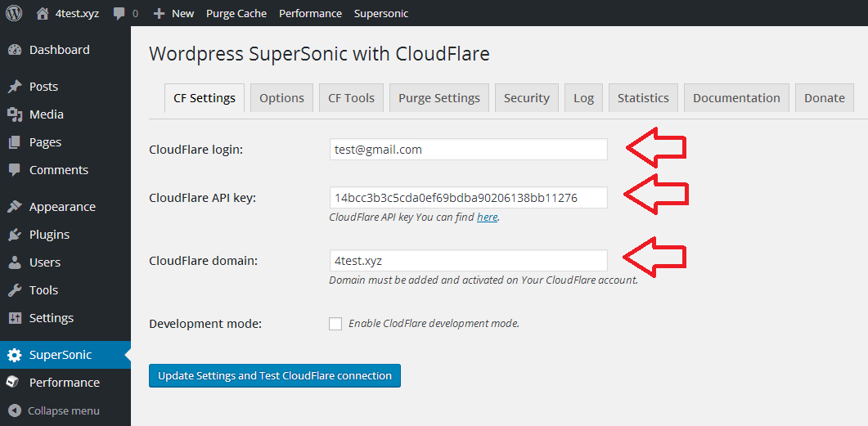Open the Donate tab
This screenshot has height=426, width=868.
coord(825,98)
